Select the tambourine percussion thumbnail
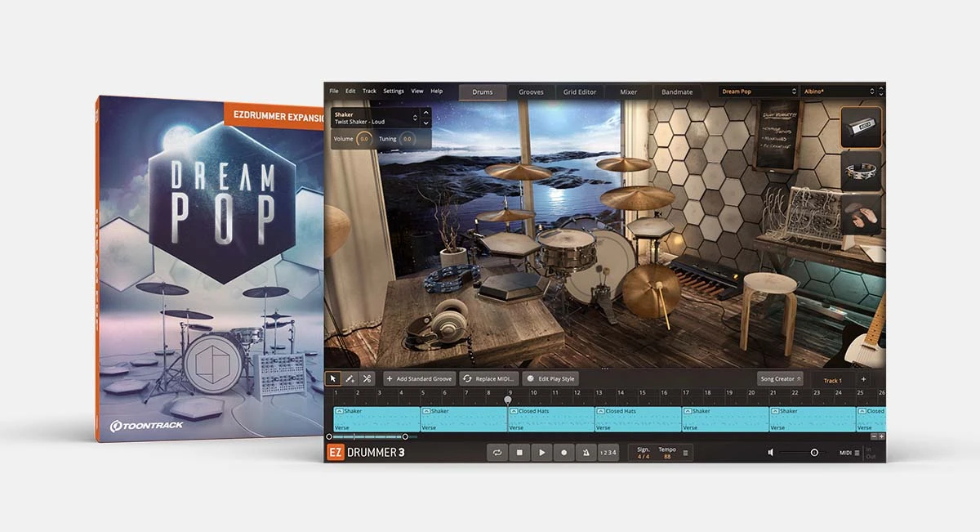 [862, 171]
